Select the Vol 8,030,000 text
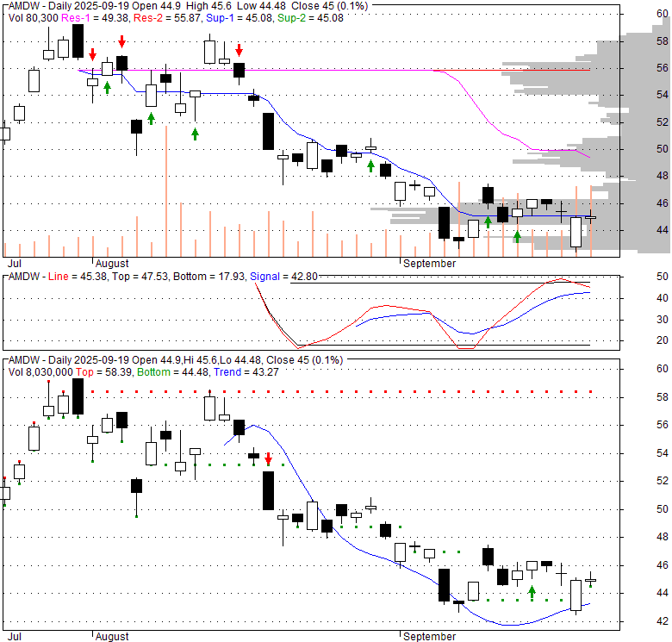Screen dimensions: 672x642 [x=40, y=372]
